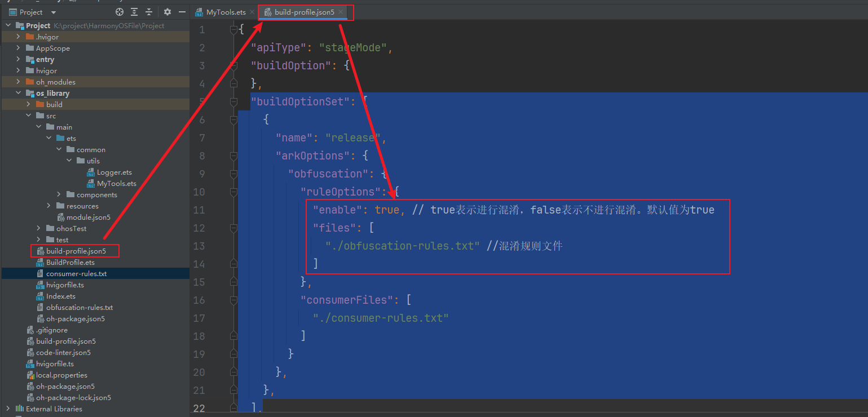868x417 pixels.
Task: Expand the build folder under os_library
Action: coord(29,104)
